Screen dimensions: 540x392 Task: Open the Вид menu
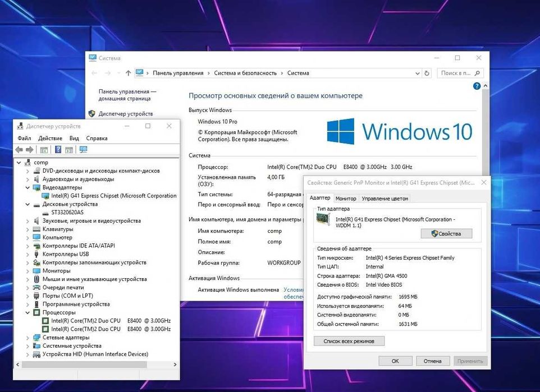(74, 139)
